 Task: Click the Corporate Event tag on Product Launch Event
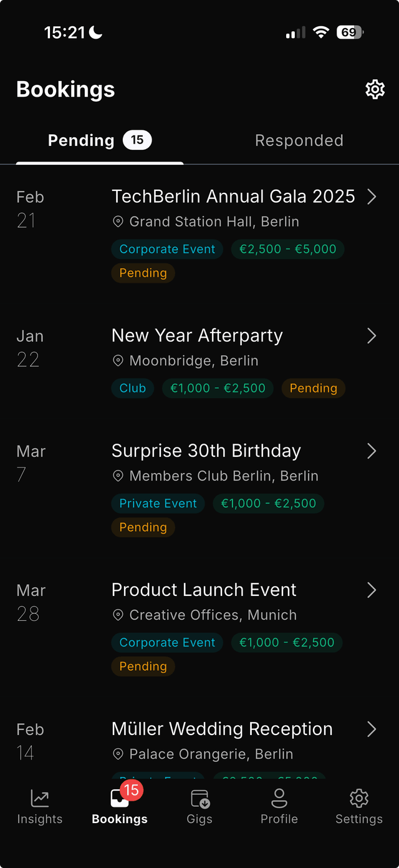pyautogui.click(x=167, y=642)
